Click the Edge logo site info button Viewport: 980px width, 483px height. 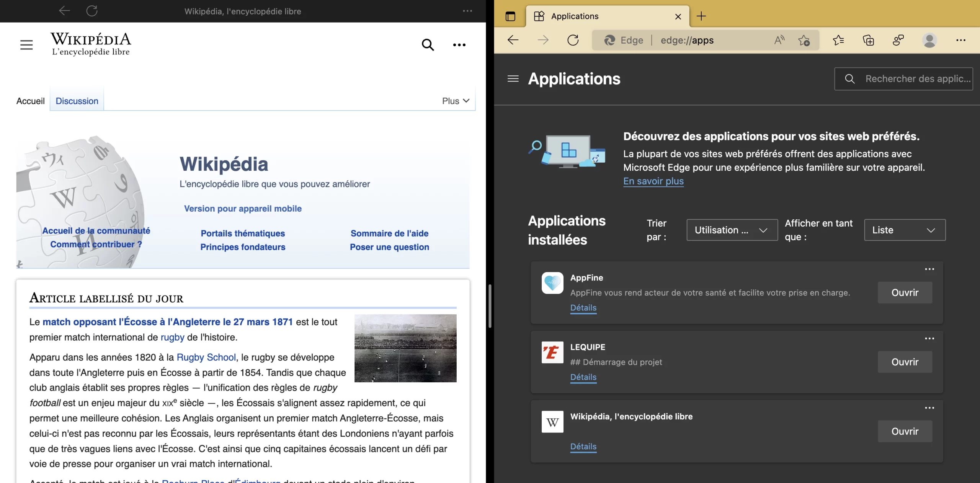(x=623, y=40)
